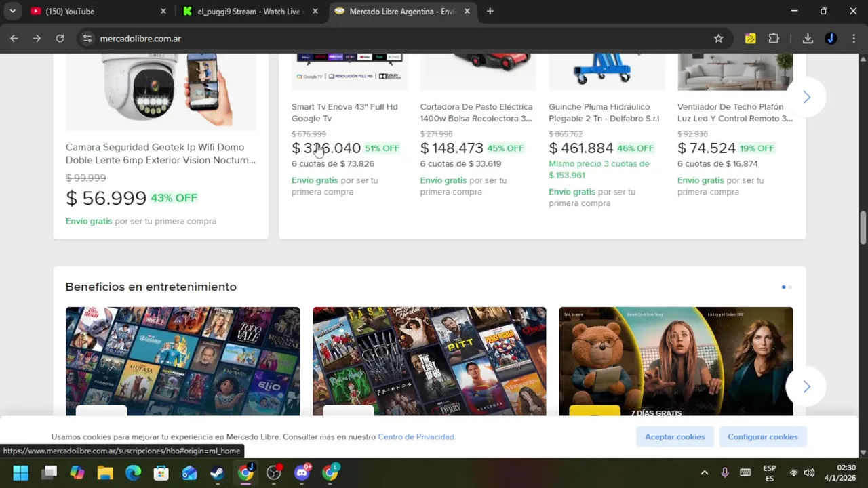Open File Explorer from the taskbar
Screen dimensions: 868x488
coord(105,472)
